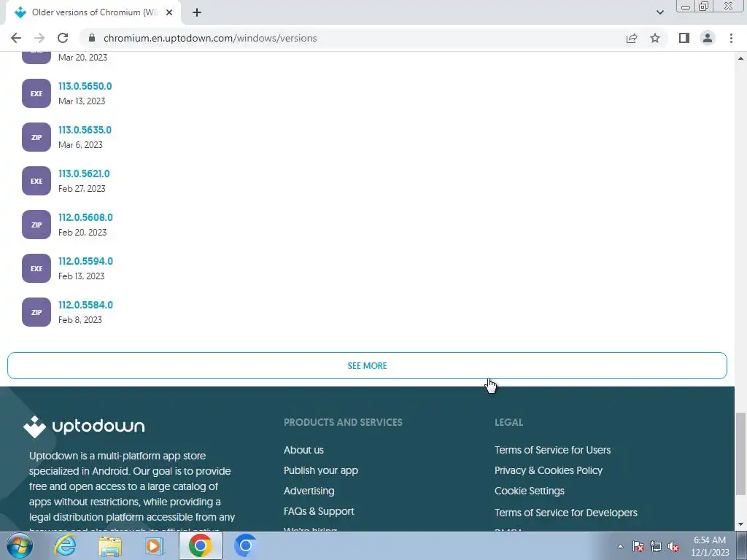This screenshot has width=747, height=560.
Task: Click ZIP icon for version 113.0.5635.0
Action: point(36,137)
